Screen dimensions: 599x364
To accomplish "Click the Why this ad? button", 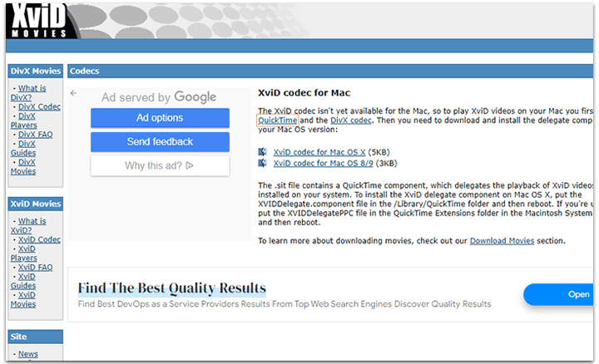I will pos(160,165).
